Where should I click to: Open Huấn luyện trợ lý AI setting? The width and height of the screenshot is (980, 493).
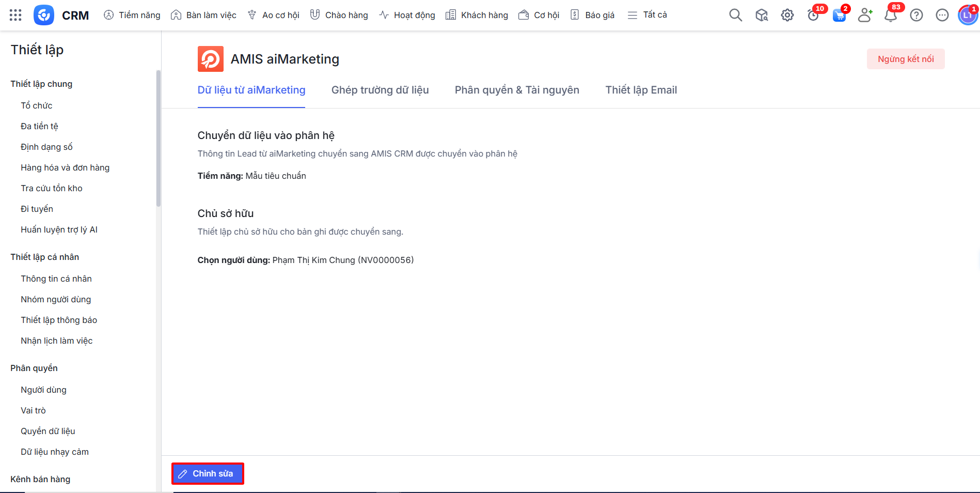click(x=59, y=229)
